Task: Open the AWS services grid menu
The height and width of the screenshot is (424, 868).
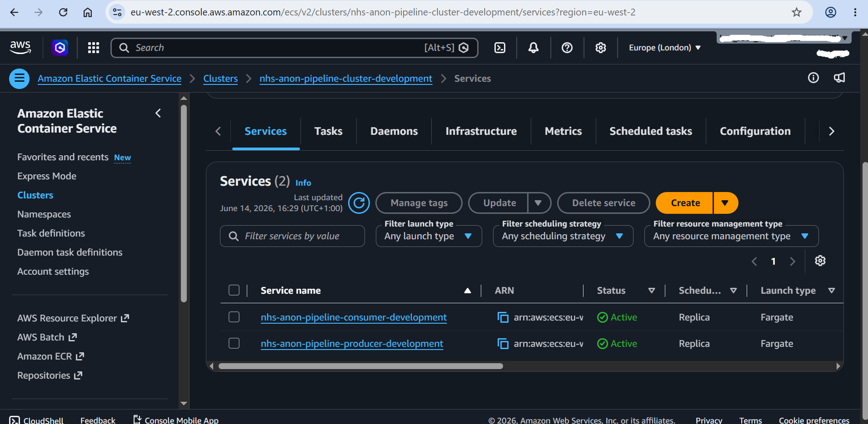Action: tap(94, 48)
